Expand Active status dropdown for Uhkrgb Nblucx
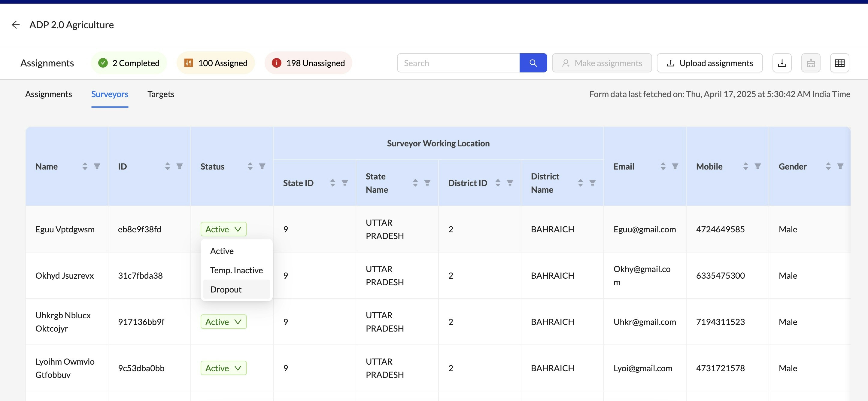This screenshot has height=401, width=868. coord(223,322)
